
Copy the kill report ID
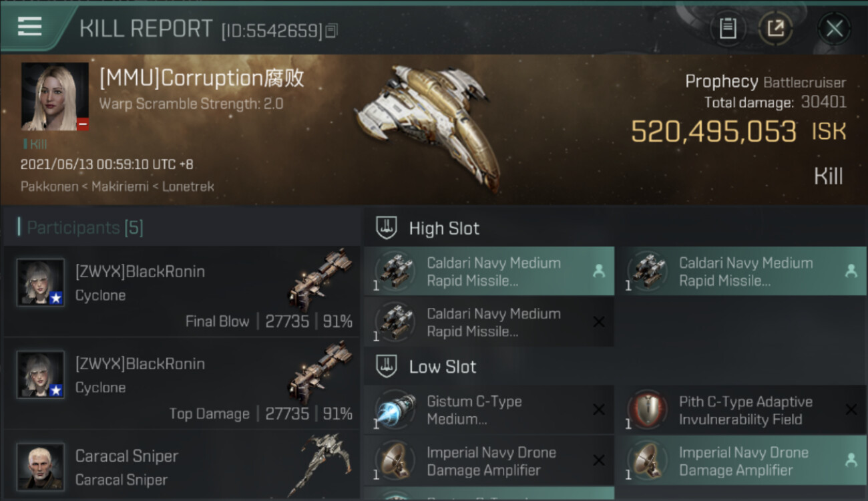[x=332, y=31]
